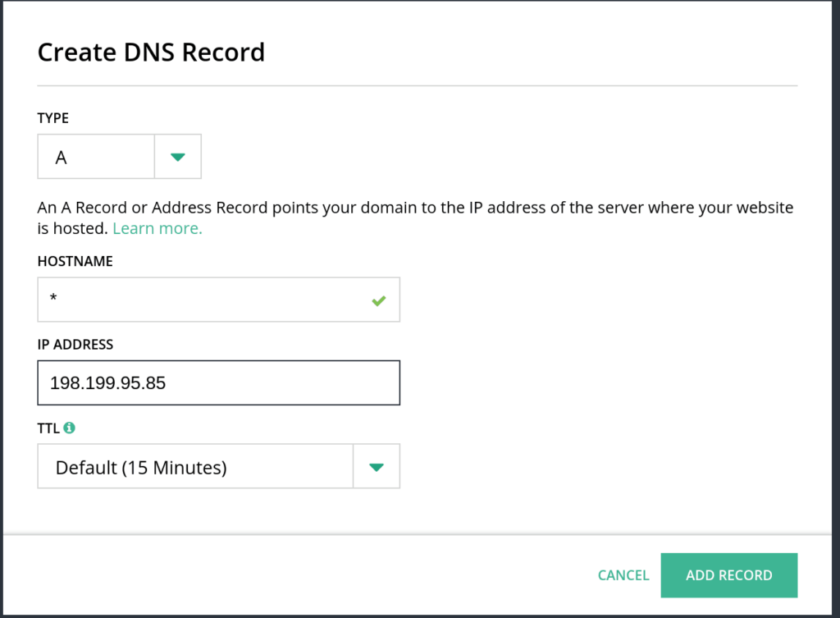
Task: Click the ADD RECORD button
Action: point(729,575)
